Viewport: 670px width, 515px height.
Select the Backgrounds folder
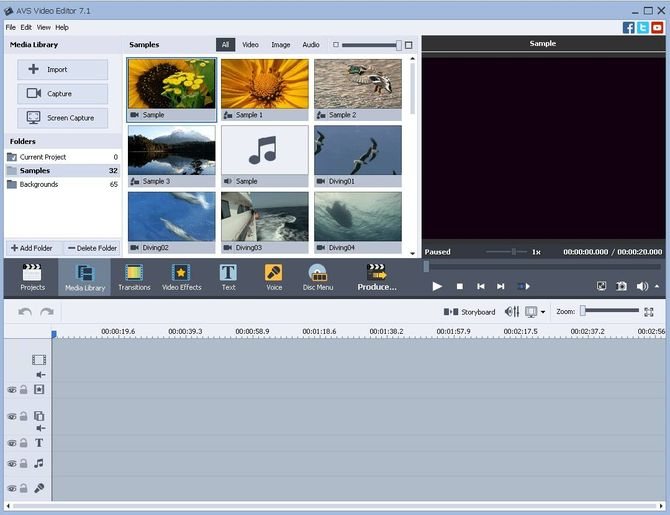pos(62,184)
